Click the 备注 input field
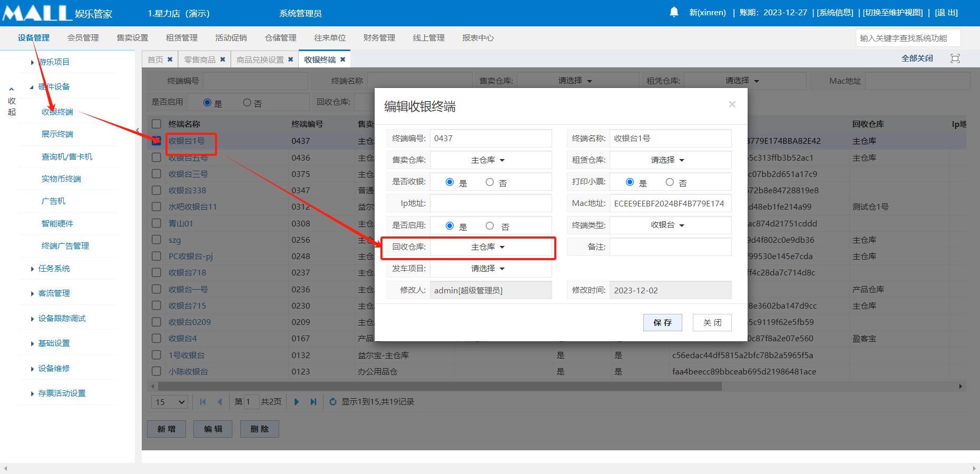 670,247
